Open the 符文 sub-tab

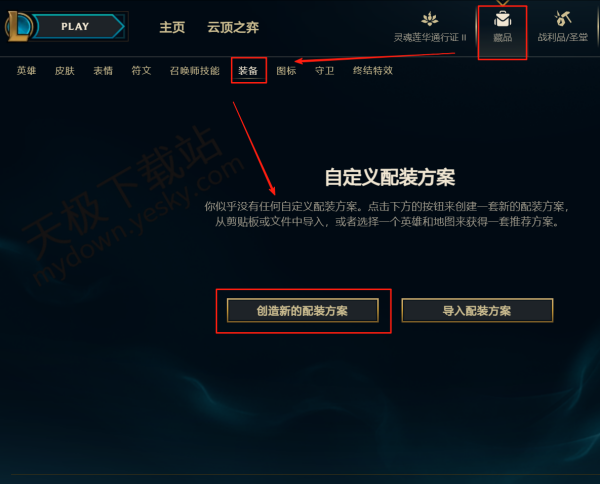pos(141,71)
